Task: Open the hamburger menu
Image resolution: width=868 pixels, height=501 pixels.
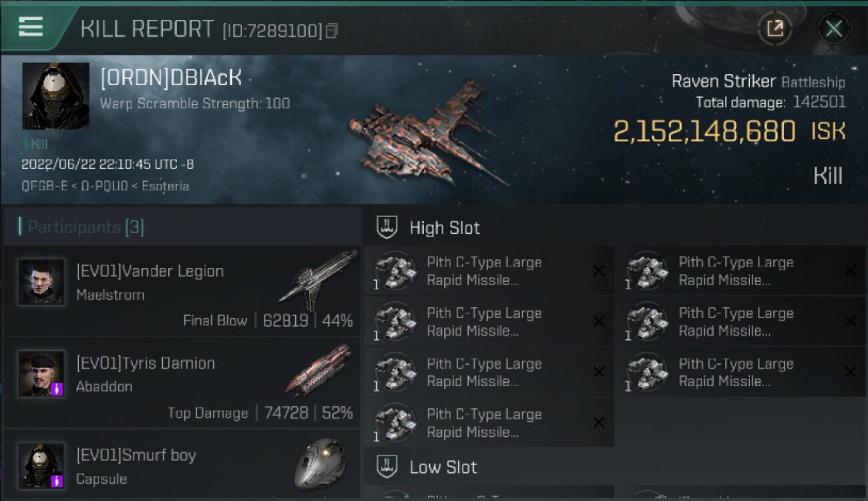Action: (31, 27)
